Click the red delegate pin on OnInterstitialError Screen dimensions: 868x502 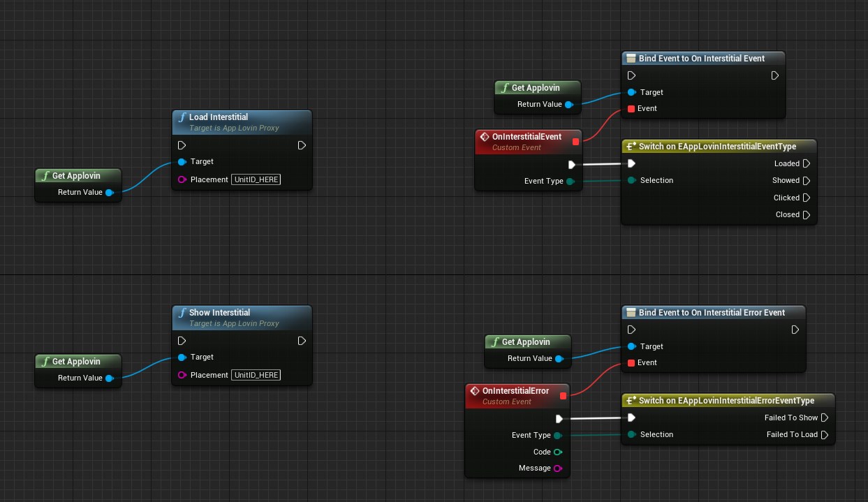563,396
